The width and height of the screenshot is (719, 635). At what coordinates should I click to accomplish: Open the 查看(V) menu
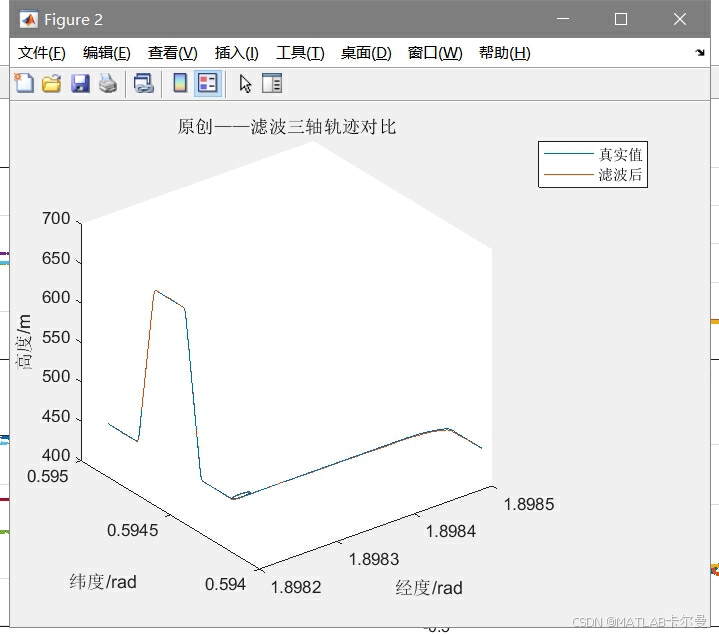(x=172, y=53)
